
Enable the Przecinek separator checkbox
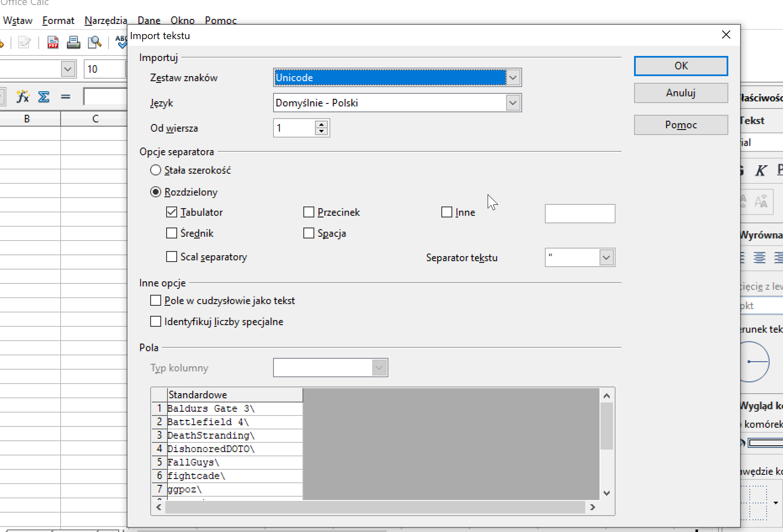tap(309, 212)
